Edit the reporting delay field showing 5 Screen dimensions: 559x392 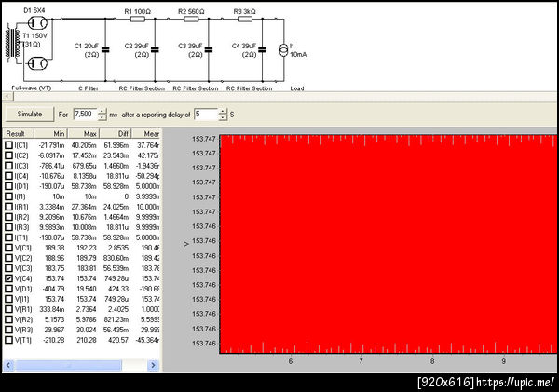206,114
